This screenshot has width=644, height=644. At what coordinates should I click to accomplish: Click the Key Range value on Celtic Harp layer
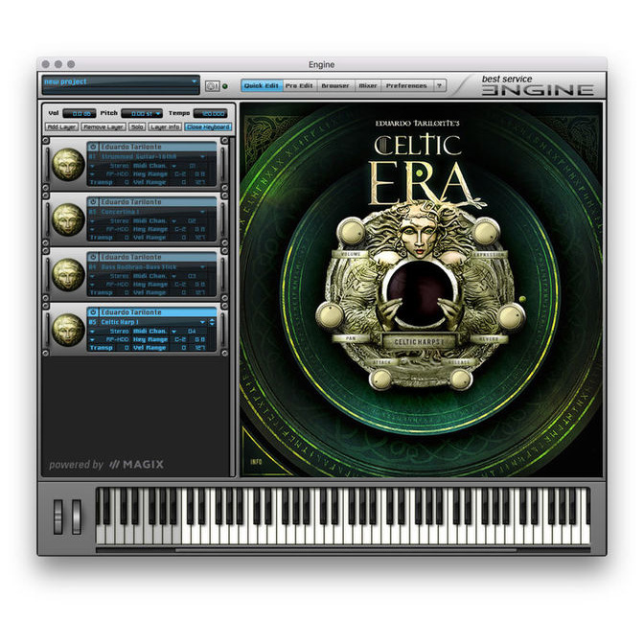click(x=190, y=339)
